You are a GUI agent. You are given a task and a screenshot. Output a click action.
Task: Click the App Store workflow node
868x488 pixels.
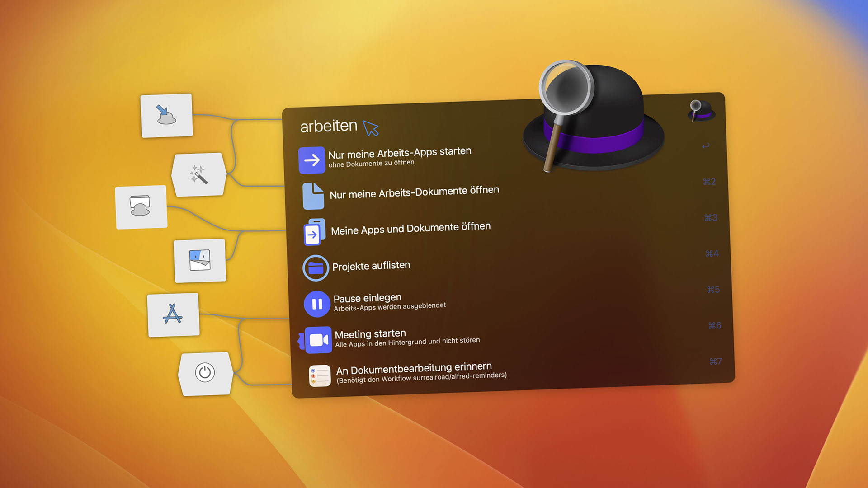point(173,314)
